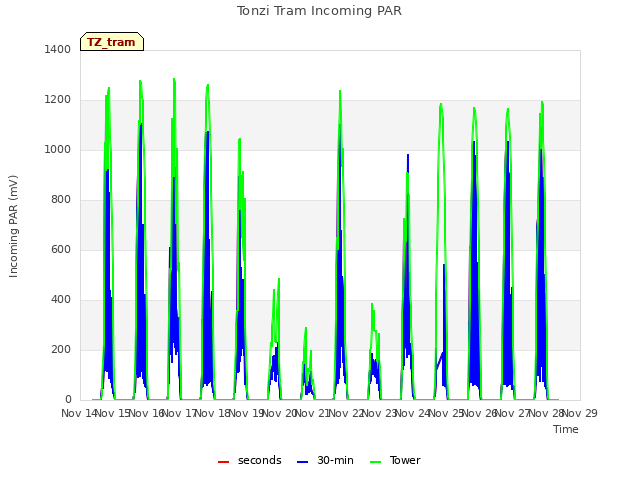Click the 600 y-axis tick label
Image resolution: width=640 pixels, height=480 pixels.
[x=61, y=249]
